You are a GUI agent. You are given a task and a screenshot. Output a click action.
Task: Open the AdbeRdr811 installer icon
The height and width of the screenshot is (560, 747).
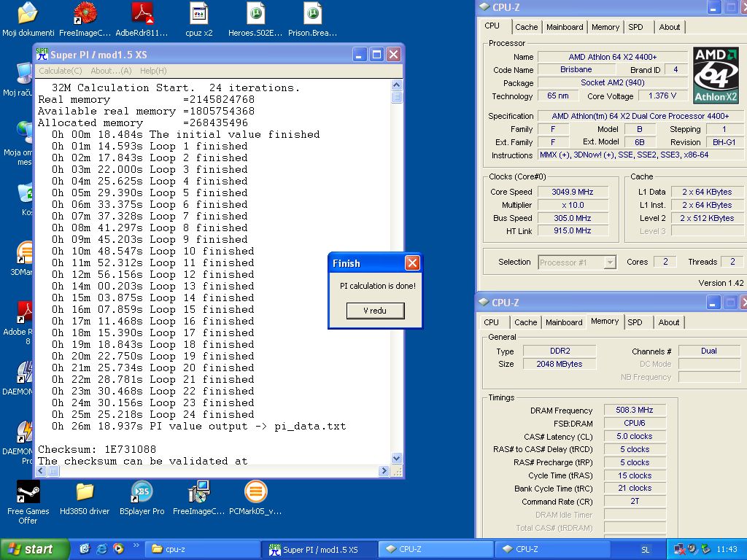[x=142, y=13]
